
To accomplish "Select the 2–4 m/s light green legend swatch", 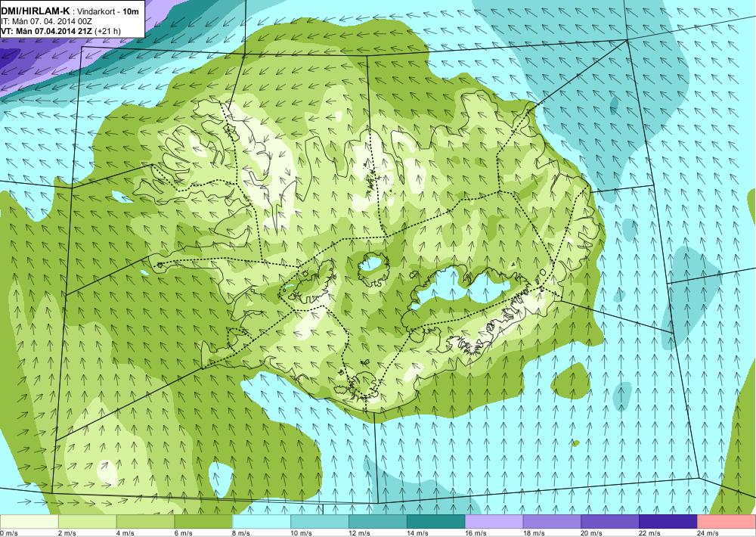I will pos(87,522).
